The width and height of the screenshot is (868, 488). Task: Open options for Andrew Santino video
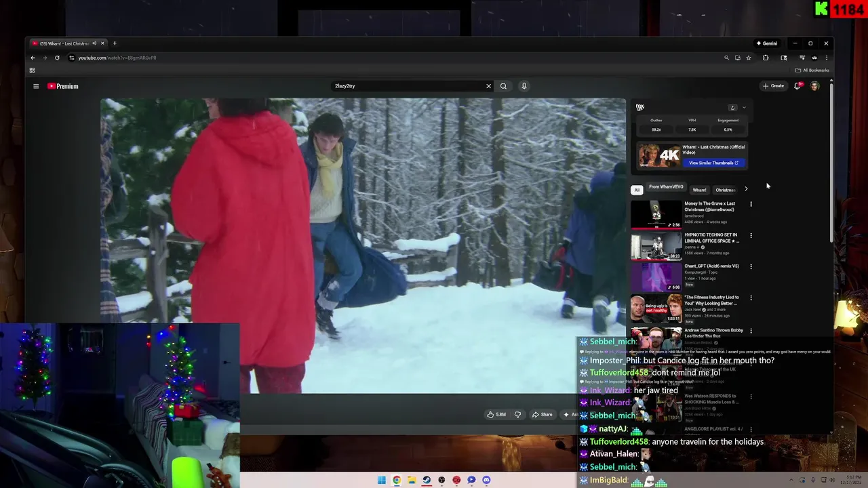[x=751, y=331]
